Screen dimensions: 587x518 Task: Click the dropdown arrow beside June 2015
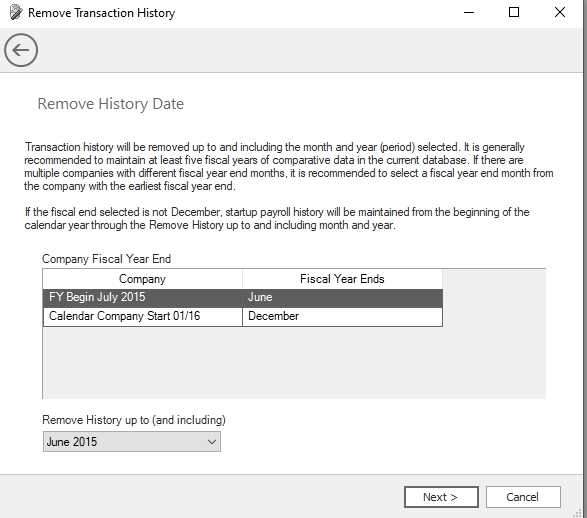pyautogui.click(x=212, y=442)
